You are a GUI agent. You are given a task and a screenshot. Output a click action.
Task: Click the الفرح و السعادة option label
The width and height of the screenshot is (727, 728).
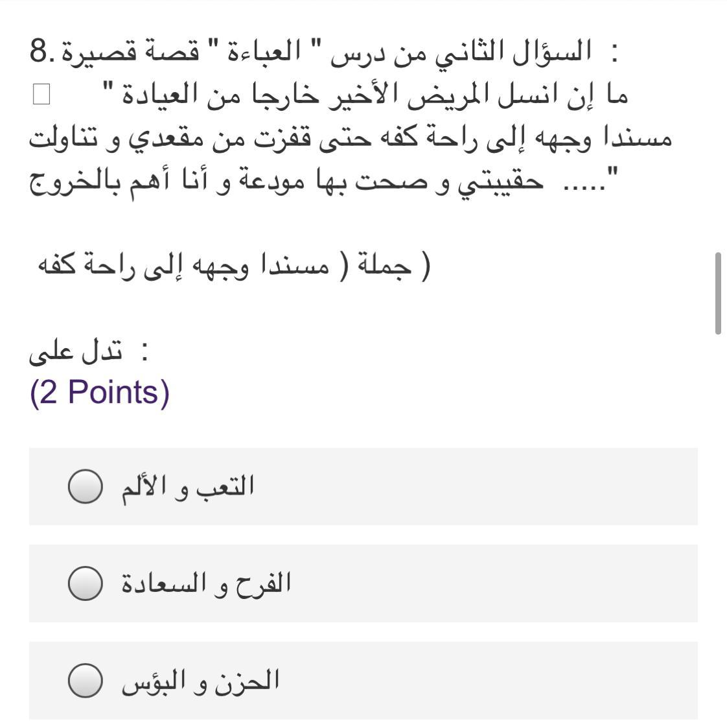(x=206, y=583)
